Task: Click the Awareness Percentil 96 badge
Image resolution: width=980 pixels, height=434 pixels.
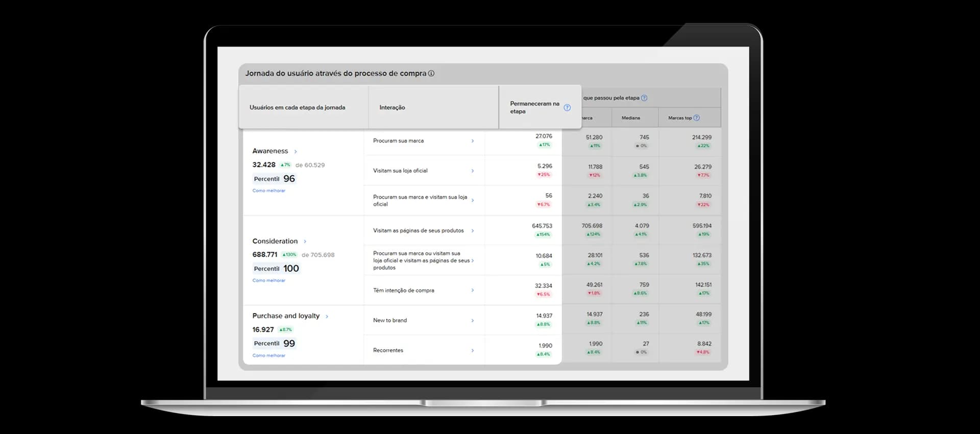Action: click(x=274, y=179)
